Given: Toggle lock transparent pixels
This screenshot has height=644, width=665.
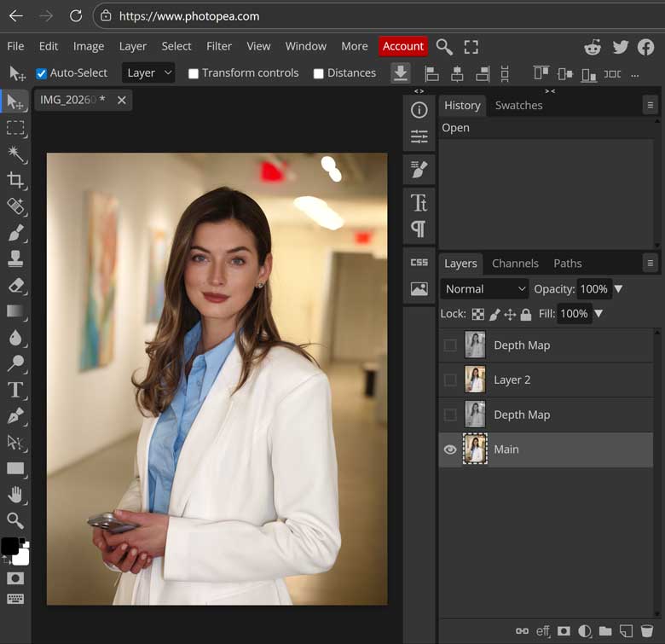Looking at the screenshot, I should [x=478, y=314].
